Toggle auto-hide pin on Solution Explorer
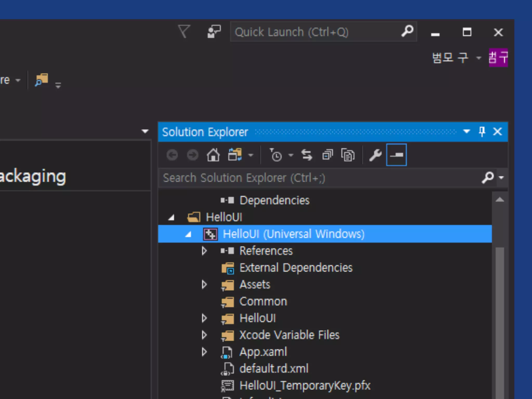 click(482, 132)
